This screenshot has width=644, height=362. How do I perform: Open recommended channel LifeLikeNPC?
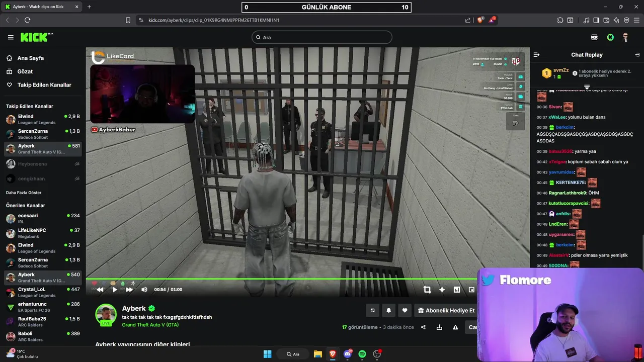pos(43,233)
